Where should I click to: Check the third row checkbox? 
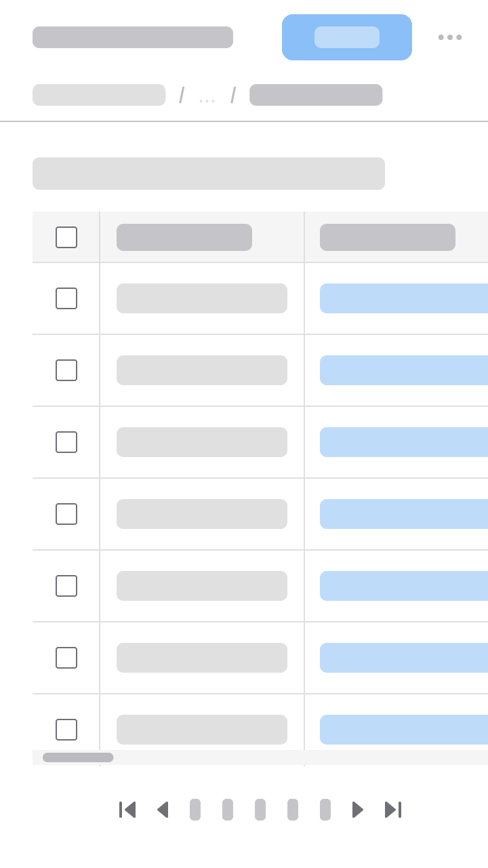point(66,442)
